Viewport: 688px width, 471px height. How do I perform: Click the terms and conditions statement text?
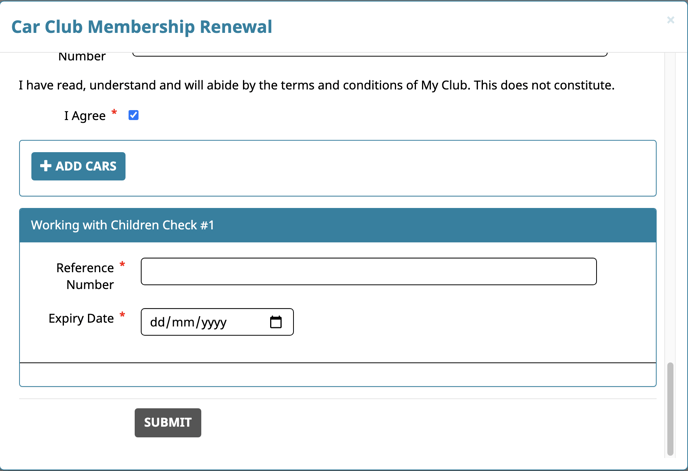[316, 85]
